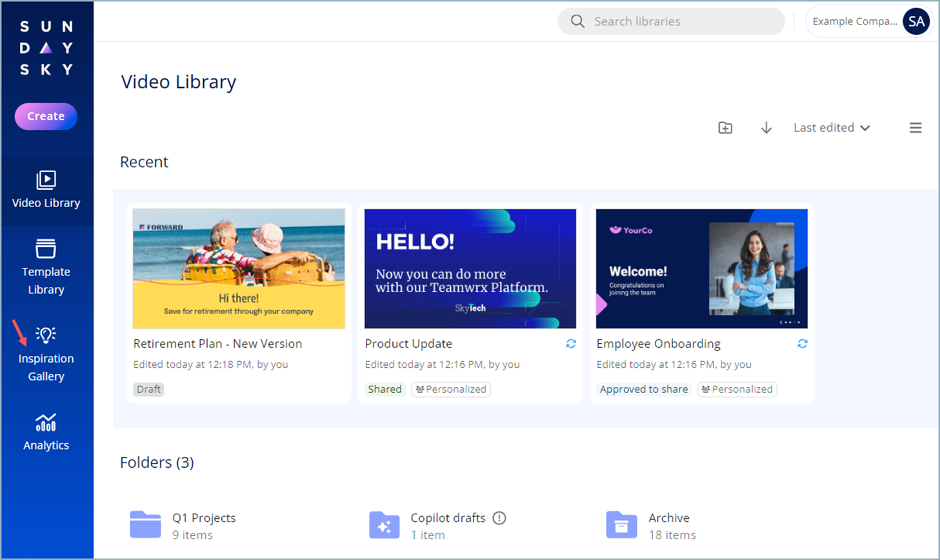Click the info icon beside Copilot drafts

point(499,518)
